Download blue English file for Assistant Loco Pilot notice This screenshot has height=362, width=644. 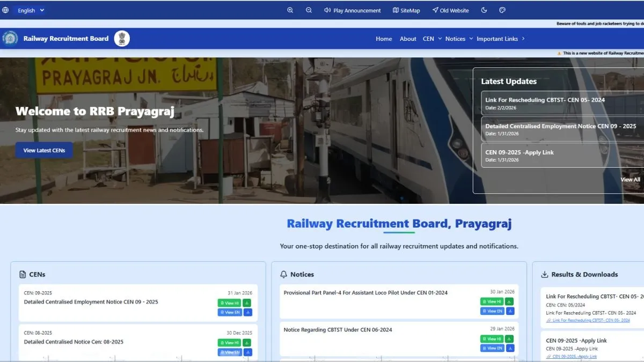(510, 311)
